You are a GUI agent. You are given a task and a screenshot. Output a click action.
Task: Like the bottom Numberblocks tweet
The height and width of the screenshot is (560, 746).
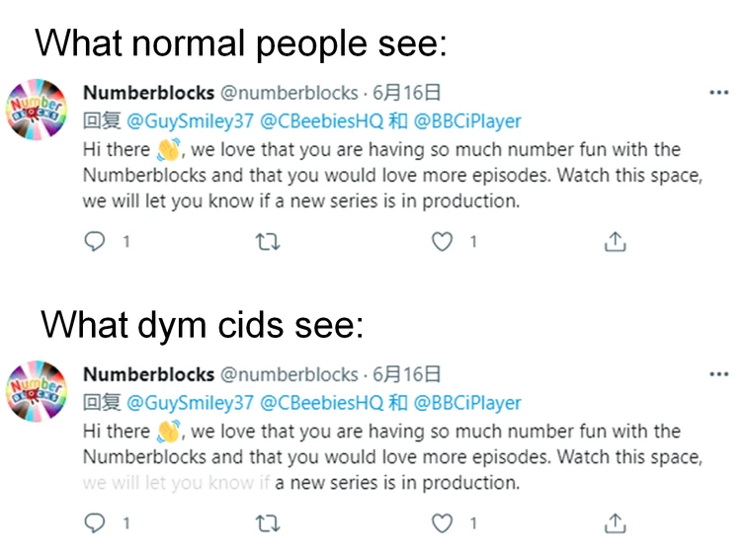(x=443, y=522)
